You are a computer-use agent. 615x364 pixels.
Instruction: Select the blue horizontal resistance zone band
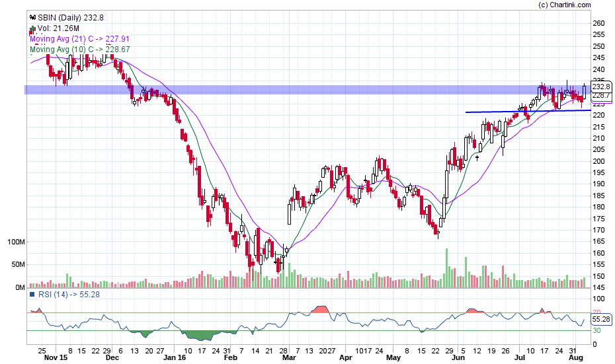(x=265, y=90)
